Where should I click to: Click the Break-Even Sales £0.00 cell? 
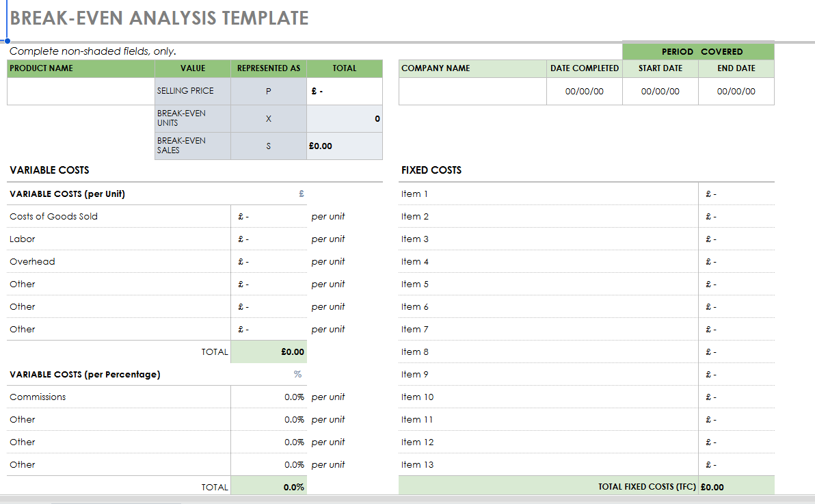(x=345, y=146)
